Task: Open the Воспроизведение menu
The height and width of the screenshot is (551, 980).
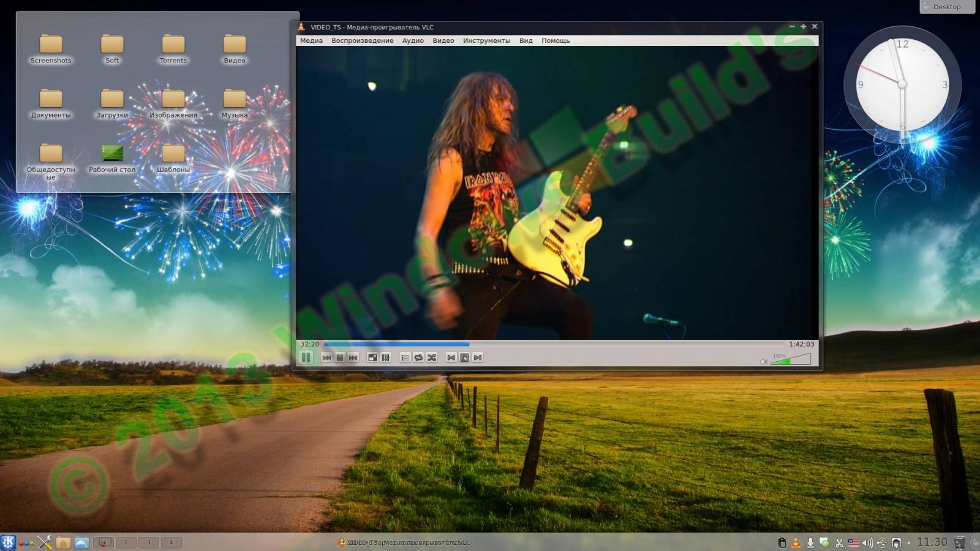Action: (x=362, y=40)
